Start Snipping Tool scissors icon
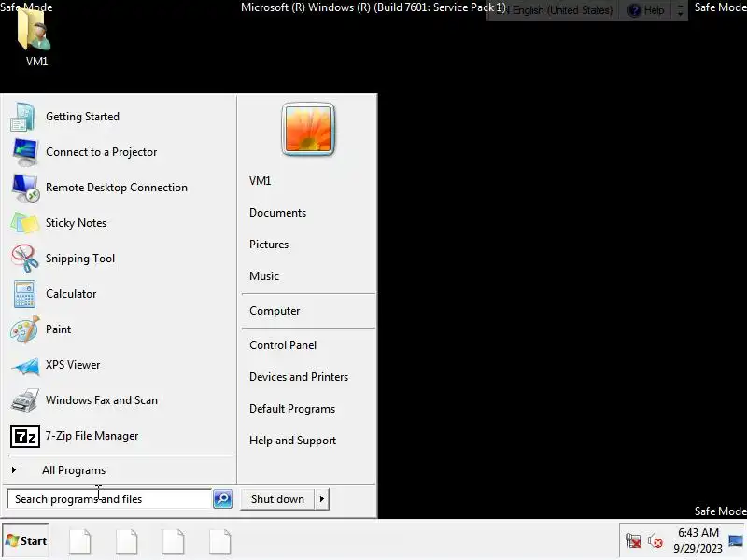The height and width of the screenshot is (560, 747). pos(25,259)
